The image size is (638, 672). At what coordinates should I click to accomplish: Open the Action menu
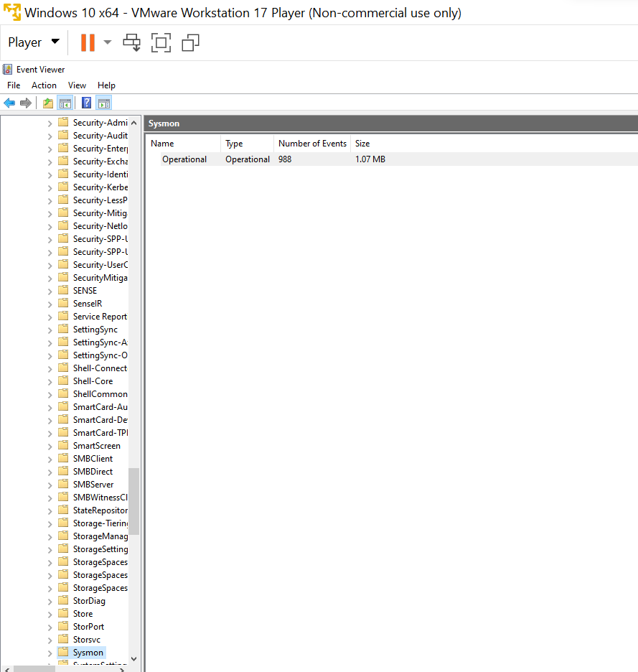[44, 85]
